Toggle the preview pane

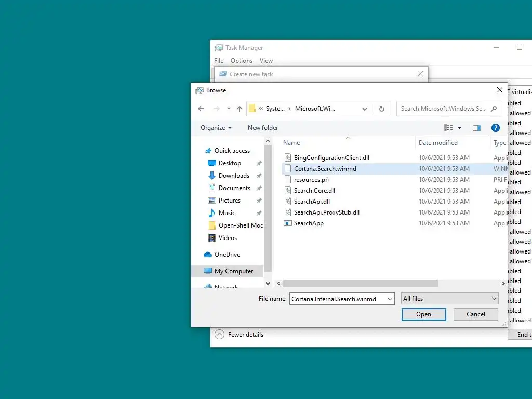pos(477,128)
